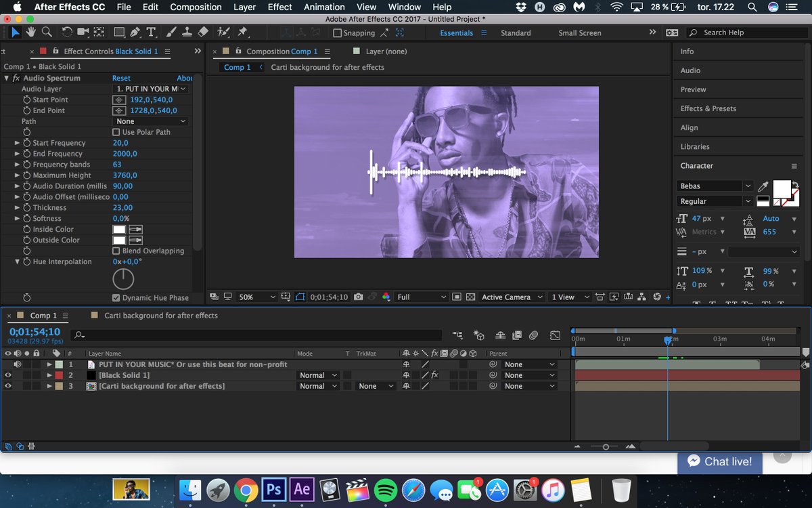
Task: Click the Show Channel RGB icon
Action: click(x=386, y=297)
